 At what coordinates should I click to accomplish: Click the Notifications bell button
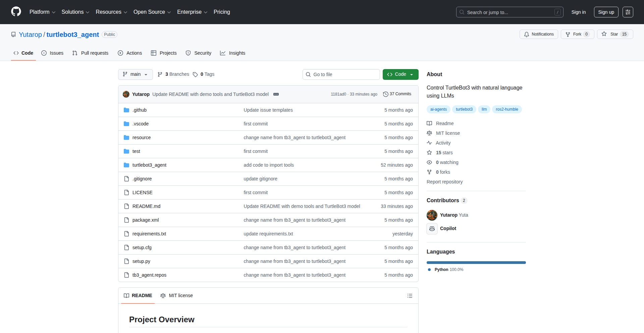(539, 34)
